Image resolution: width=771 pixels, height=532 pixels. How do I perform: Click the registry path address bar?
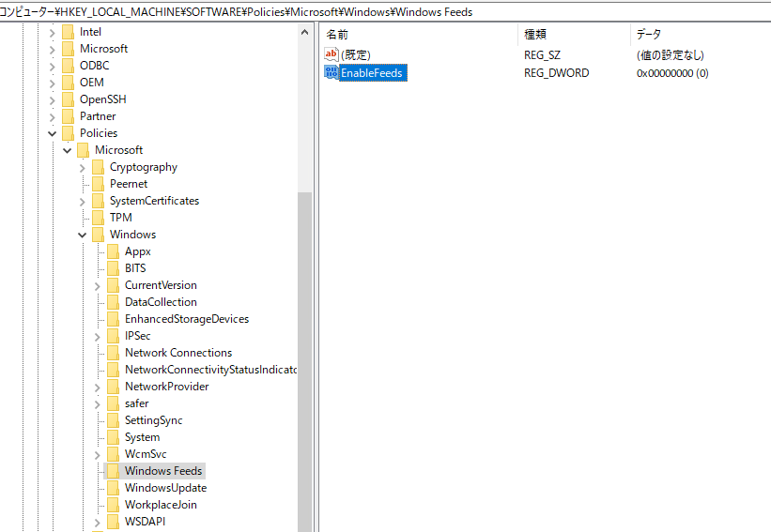[x=385, y=11]
